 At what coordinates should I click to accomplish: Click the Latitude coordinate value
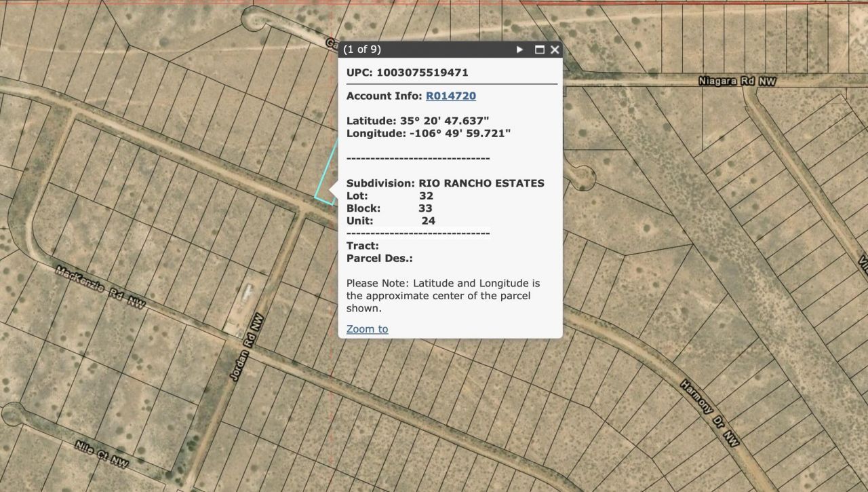pyautogui.click(x=444, y=121)
